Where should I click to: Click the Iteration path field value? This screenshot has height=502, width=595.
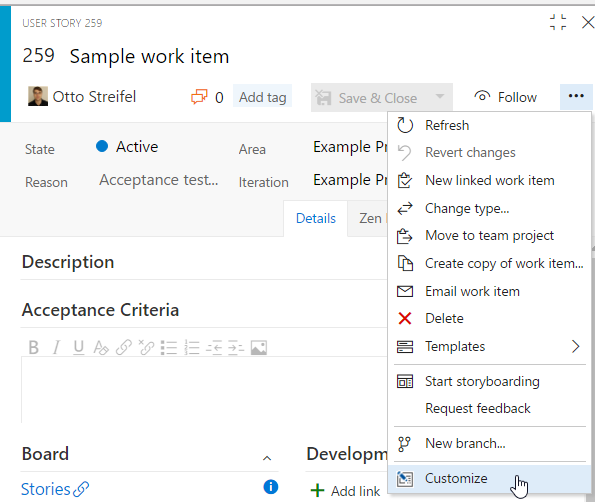349,180
